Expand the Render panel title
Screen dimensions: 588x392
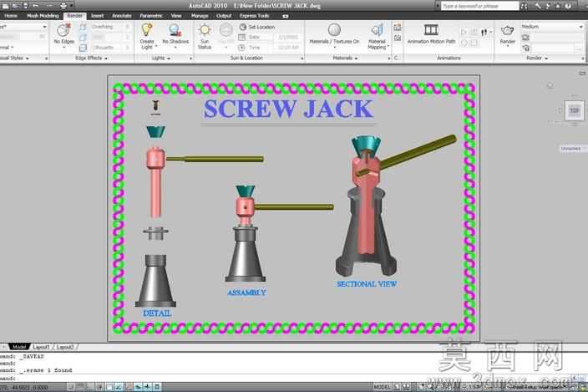pyautogui.click(x=536, y=59)
